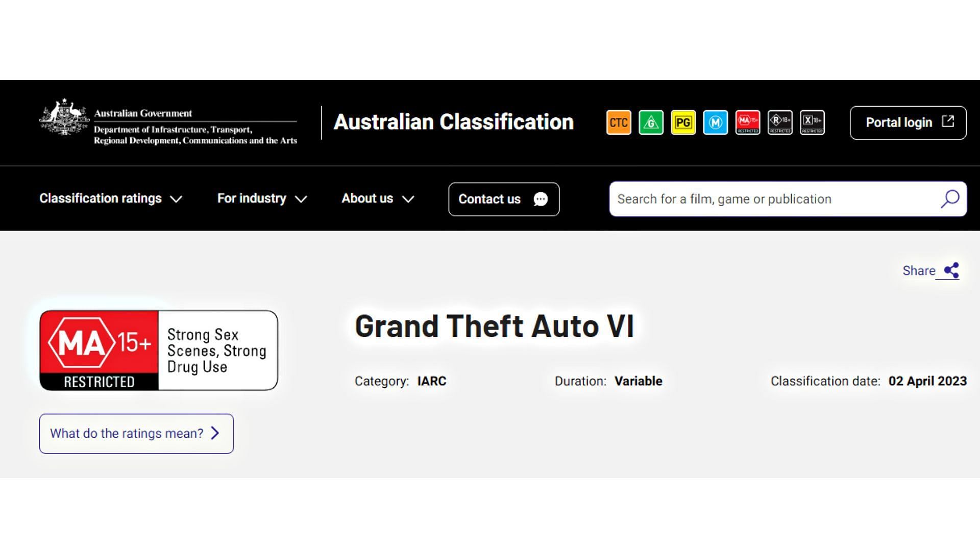This screenshot has width=980, height=551.
Task: Click the MA15+ Restricted rating badge
Action: [159, 350]
